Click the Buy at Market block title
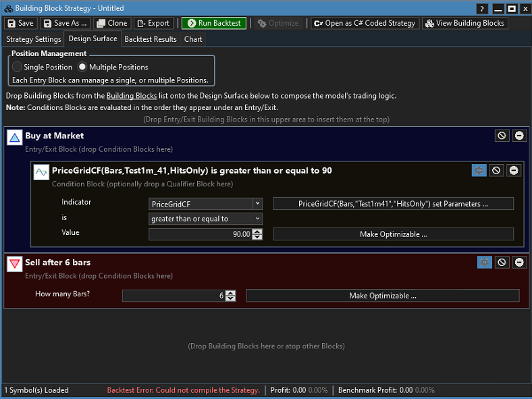Screen dimensions: 532x399 (x=54, y=136)
